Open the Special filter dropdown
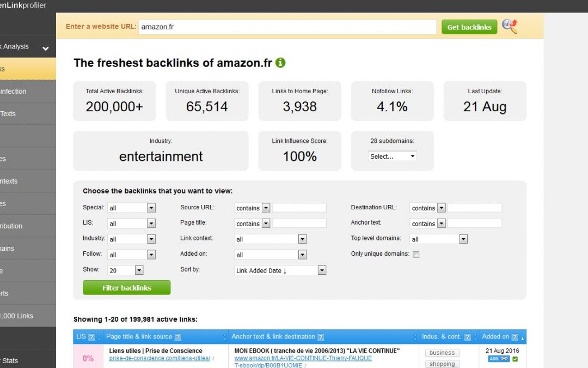 [x=131, y=208]
